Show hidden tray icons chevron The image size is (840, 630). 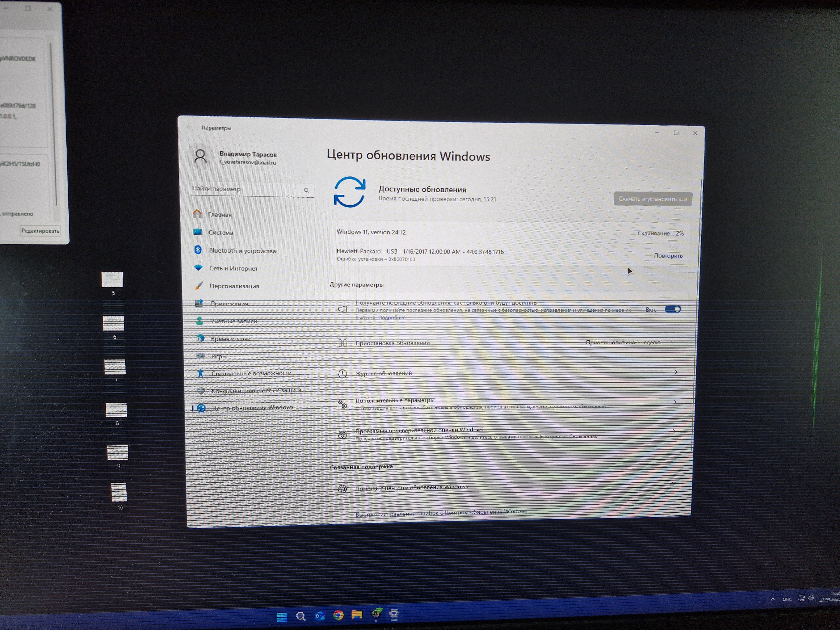[x=773, y=600]
